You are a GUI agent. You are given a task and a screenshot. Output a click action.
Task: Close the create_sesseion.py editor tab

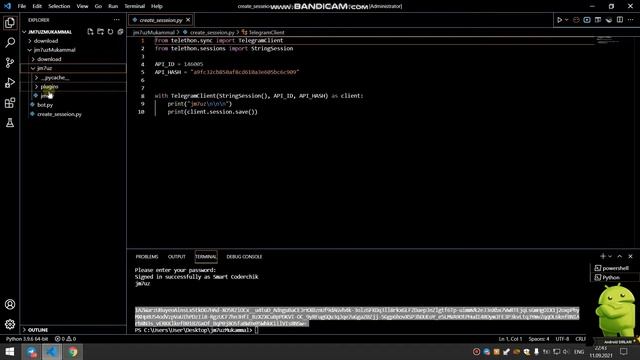[x=188, y=20]
